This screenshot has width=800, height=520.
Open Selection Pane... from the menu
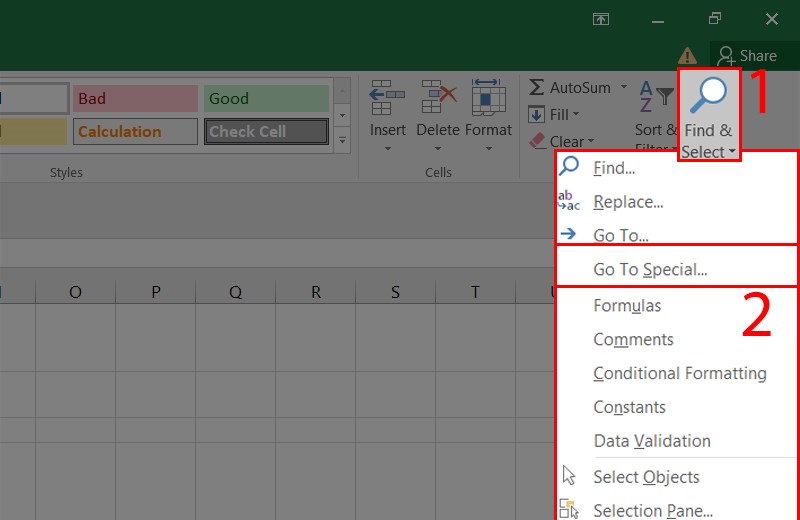tap(652, 510)
